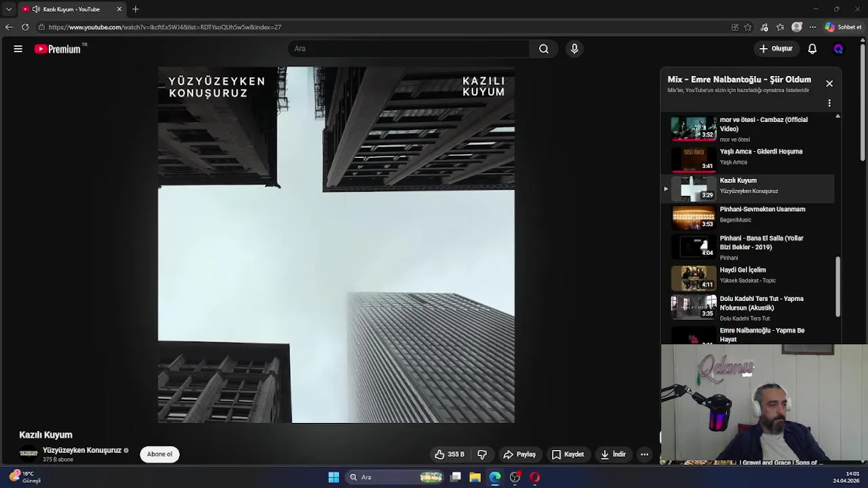Image resolution: width=868 pixels, height=488 pixels.
Task: Open Copilot Sohbet et button
Action: [x=843, y=27]
